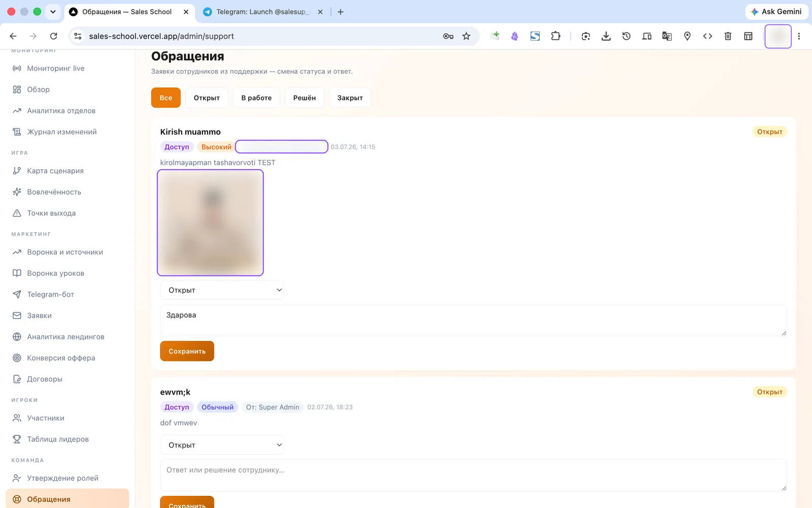Click the location pin extension icon
Viewport: 812px width, 508px height.
pos(687,36)
